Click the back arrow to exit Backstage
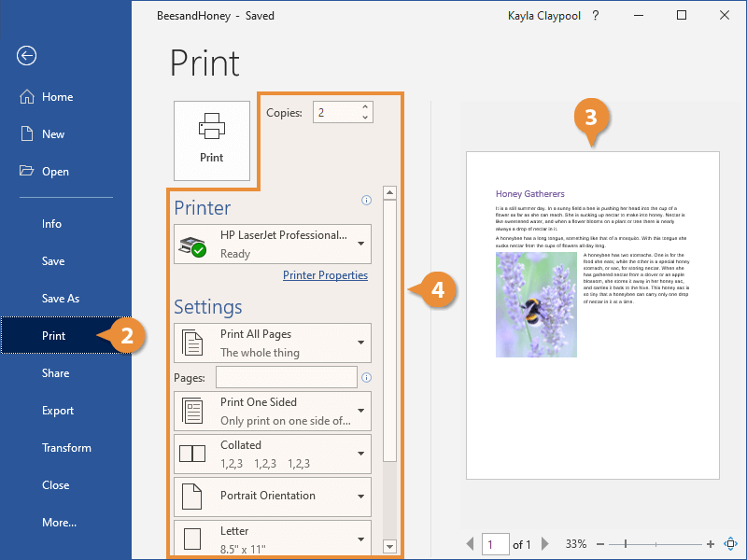This screenshot has height=560, width=747. [x=26, y=56]
